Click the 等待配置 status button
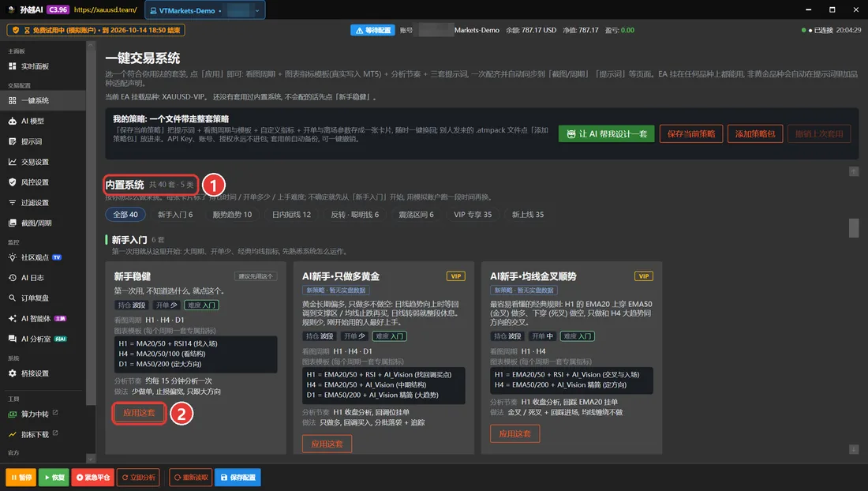 click(372, 31)
